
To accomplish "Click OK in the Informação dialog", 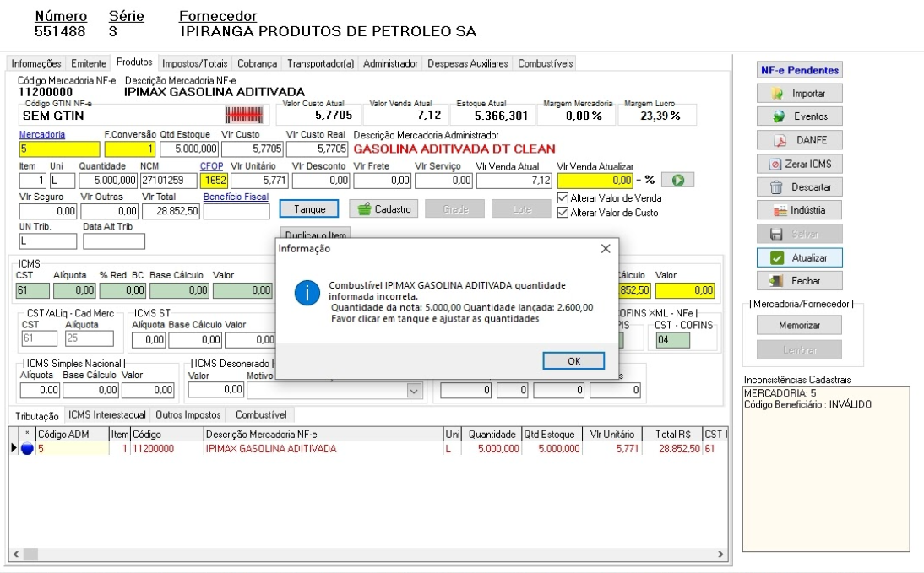I will point(573,361).
